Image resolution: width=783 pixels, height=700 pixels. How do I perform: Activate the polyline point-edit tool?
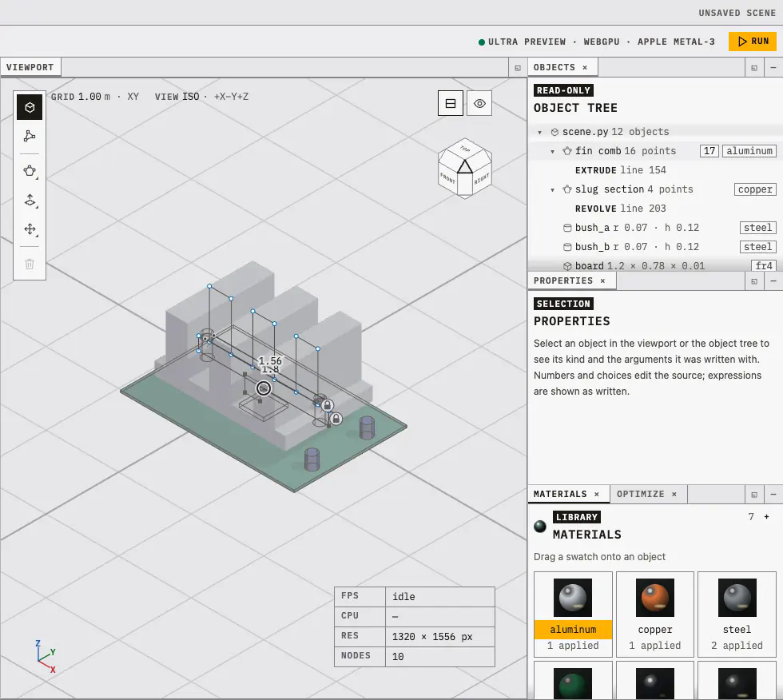pyautogui.click(x=30, y=136)
